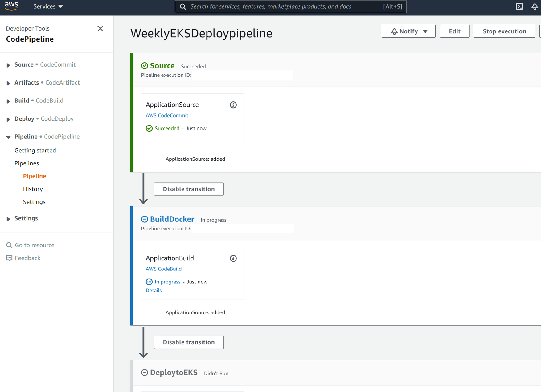Click inside the services search field
Screen dimensions: 541x392
[x=277, y=6]
